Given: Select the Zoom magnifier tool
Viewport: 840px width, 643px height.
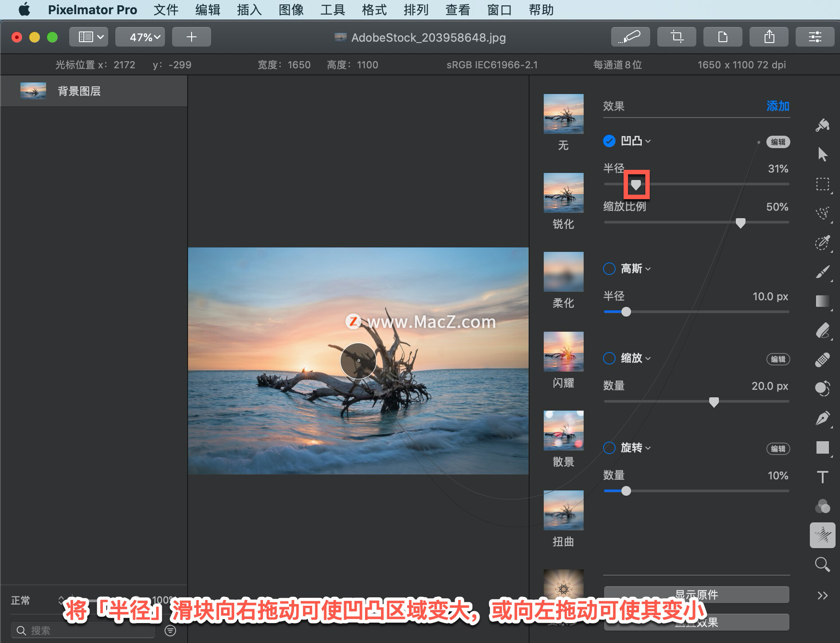Looking at the screenshot, I should pos(823,565).
